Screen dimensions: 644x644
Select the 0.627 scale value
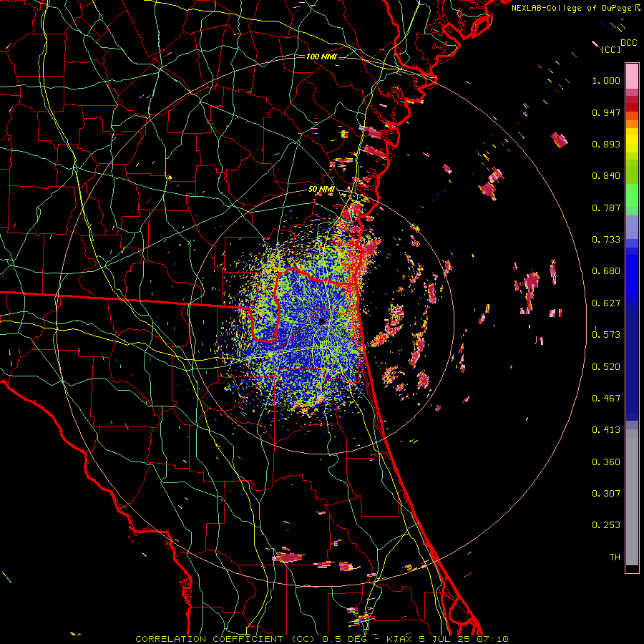point(606,303)
